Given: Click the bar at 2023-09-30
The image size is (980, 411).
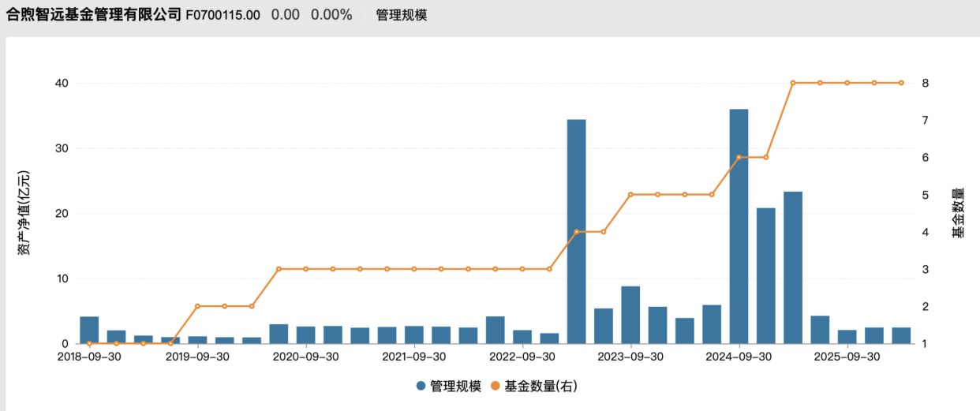Looking at the screenshot, I should point(630,315).
